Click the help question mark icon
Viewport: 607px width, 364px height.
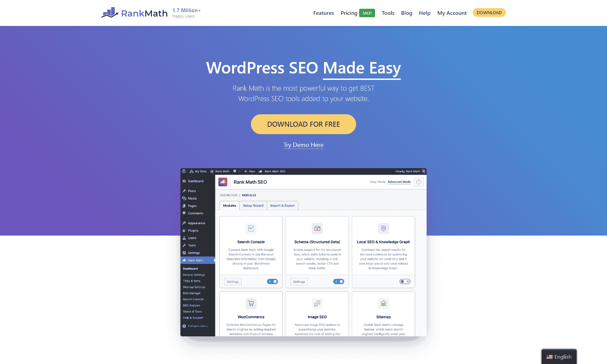(419, 182)
